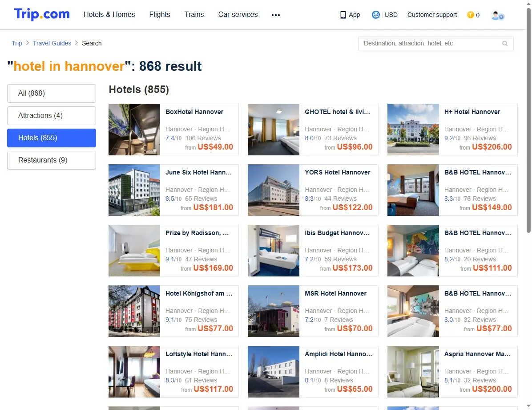532x410 pixels.
Task: Click H+ Hotel Hannover title
Action: click(x=472, y=112)
